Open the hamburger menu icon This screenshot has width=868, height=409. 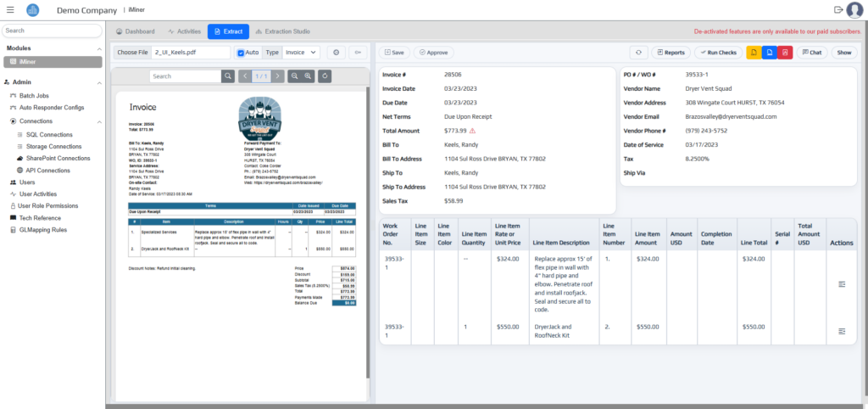click(10, 9)
